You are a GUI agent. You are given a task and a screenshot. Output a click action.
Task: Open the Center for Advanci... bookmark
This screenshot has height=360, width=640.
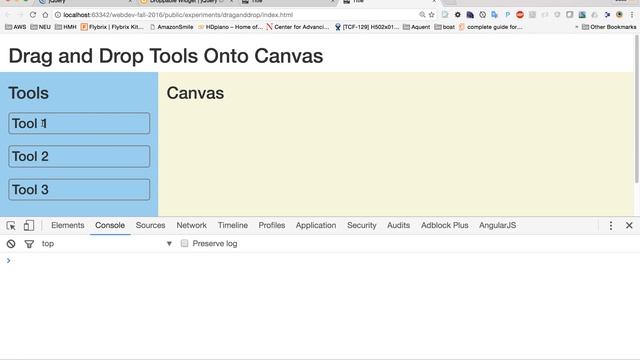297,27
